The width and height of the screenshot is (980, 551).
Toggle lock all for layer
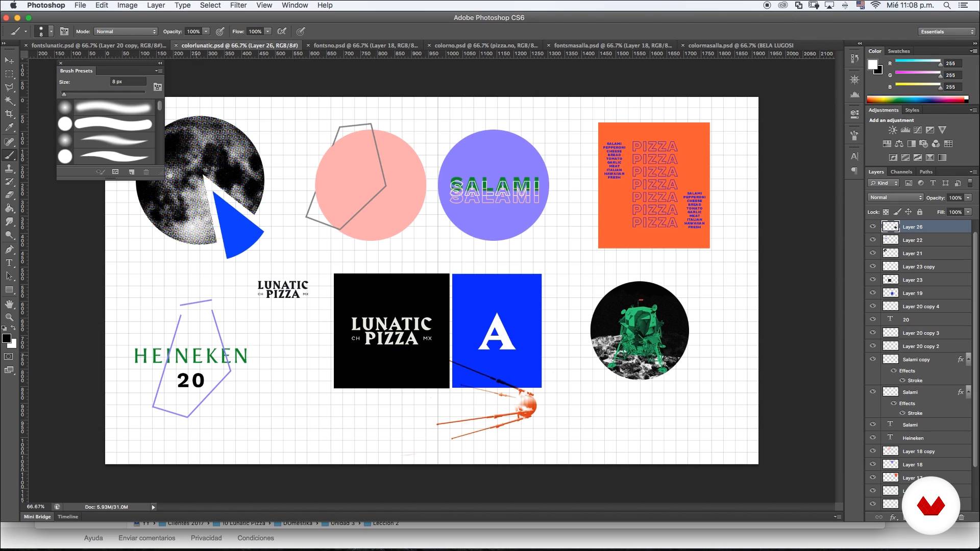tap(920, 212)
